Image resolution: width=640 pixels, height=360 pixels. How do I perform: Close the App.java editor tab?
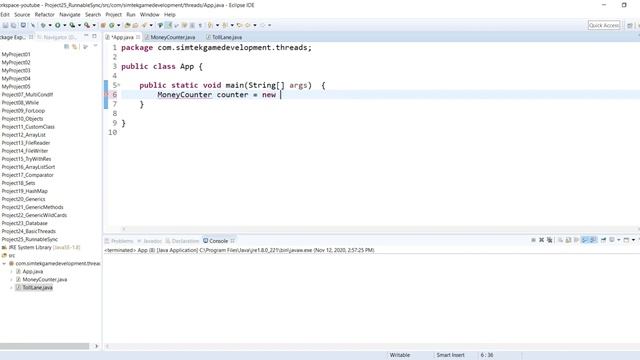tap(138, 37)
